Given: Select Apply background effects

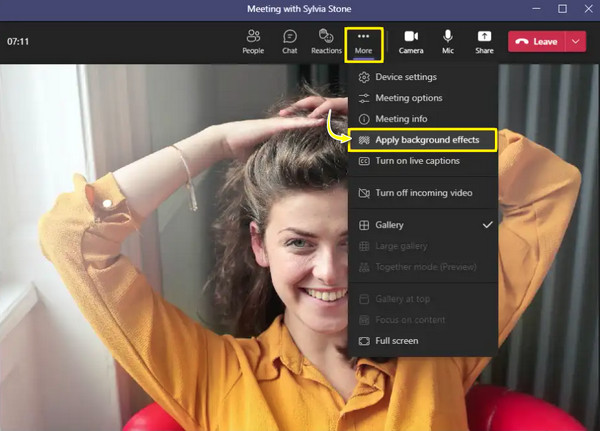Looking at the screenshot, I should click(423, 140).
